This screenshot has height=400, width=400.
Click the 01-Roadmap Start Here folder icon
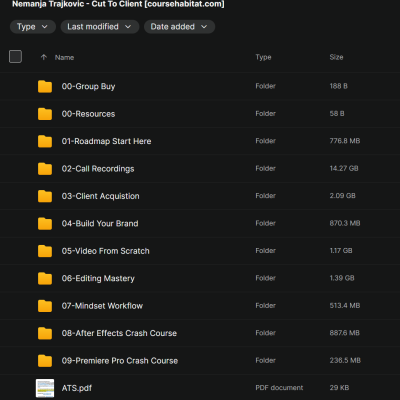[x=45, y=141]
